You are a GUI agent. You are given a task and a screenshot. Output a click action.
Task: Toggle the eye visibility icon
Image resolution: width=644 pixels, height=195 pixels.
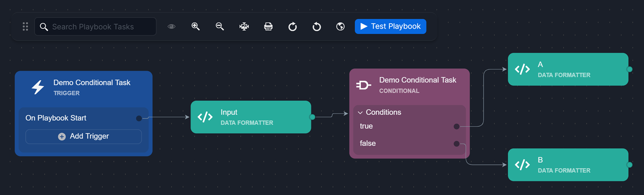[x=172, y=26]
